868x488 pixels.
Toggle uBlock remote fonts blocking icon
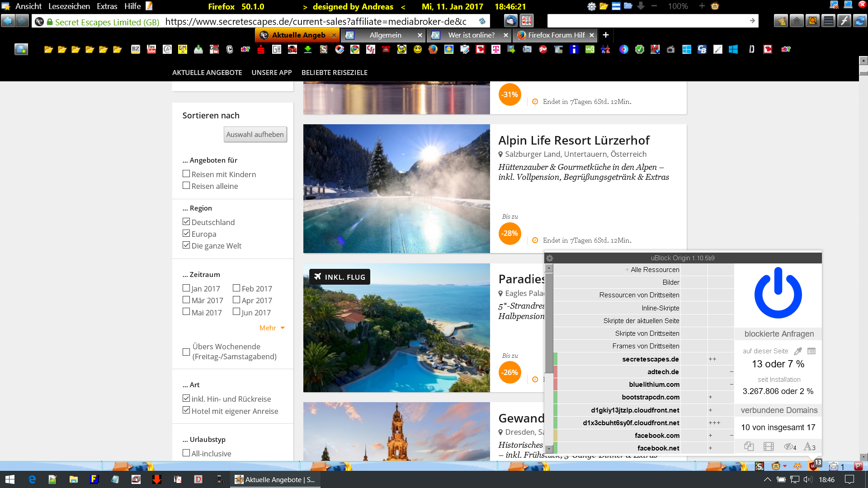[x=808, y=446]
